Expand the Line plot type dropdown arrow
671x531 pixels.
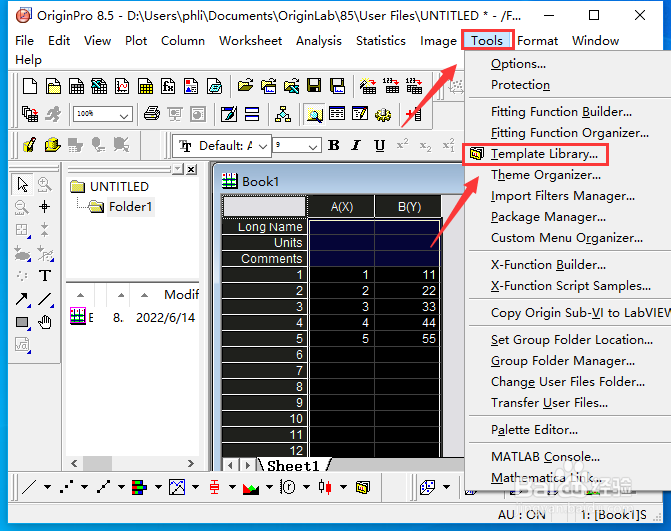pos(48,487)
